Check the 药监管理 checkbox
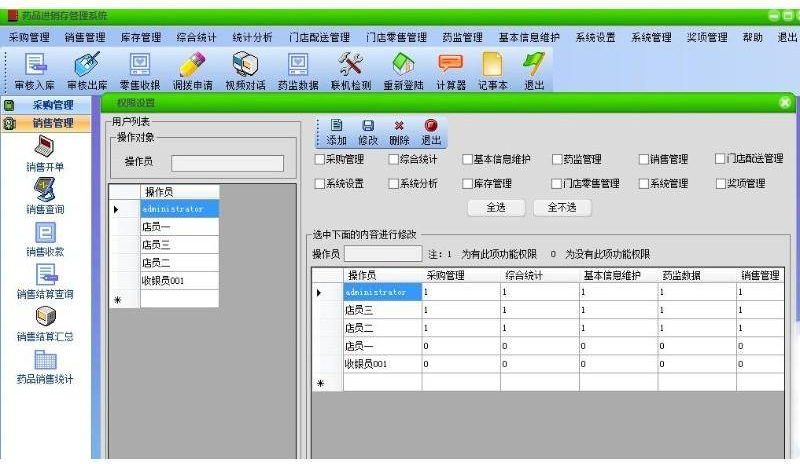This screenshot has width=800, height=464. (557, 159)
